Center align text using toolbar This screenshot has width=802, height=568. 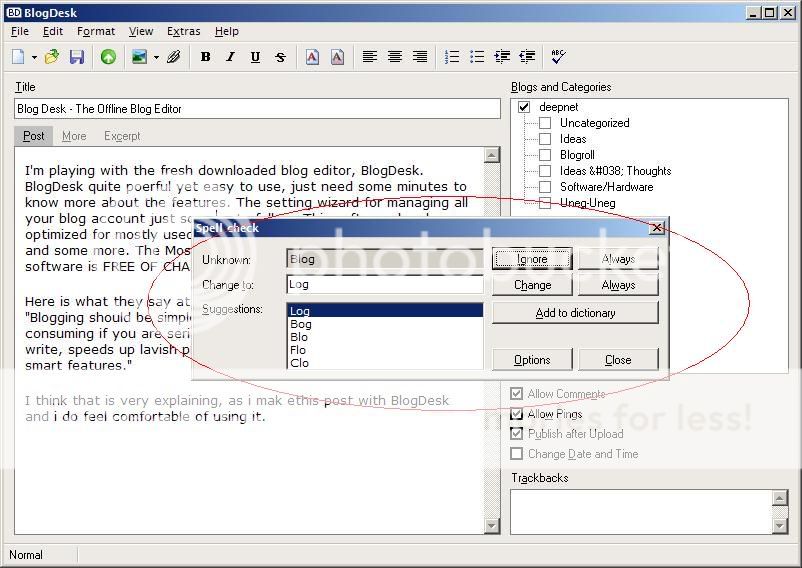(x=395, y=58)
